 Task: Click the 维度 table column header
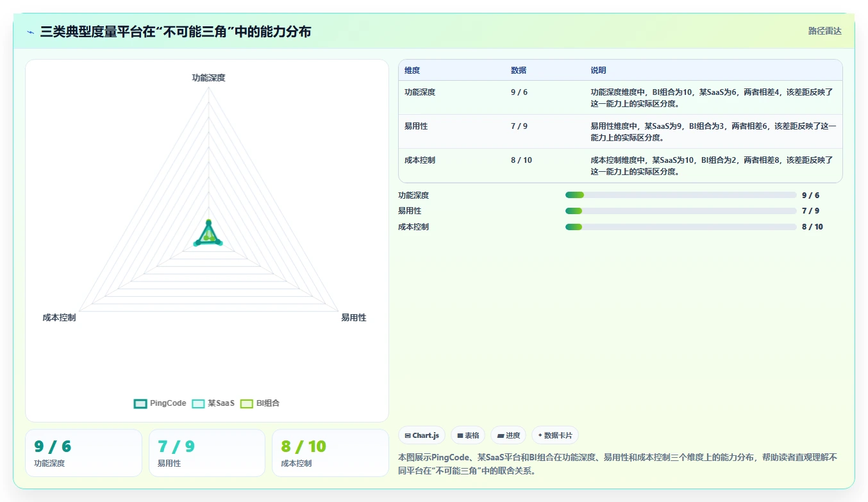coord(412,71)
